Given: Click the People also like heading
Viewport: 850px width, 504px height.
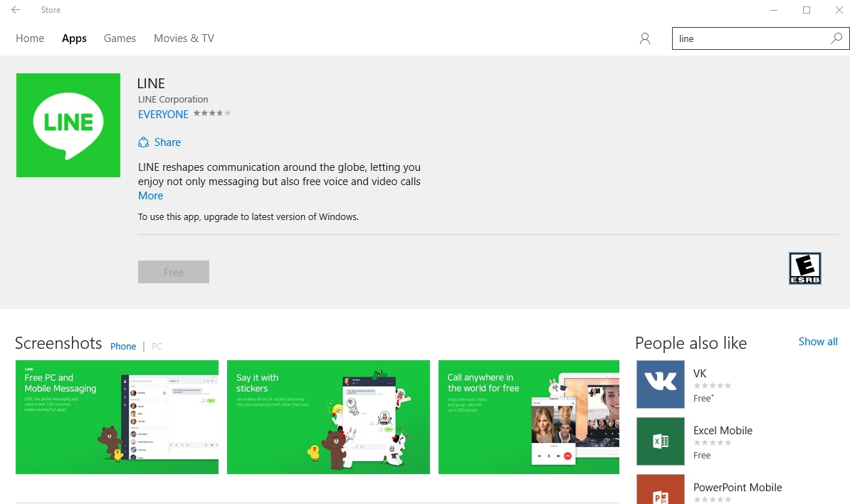Looking at the screenshot, I should pos(691,343).
